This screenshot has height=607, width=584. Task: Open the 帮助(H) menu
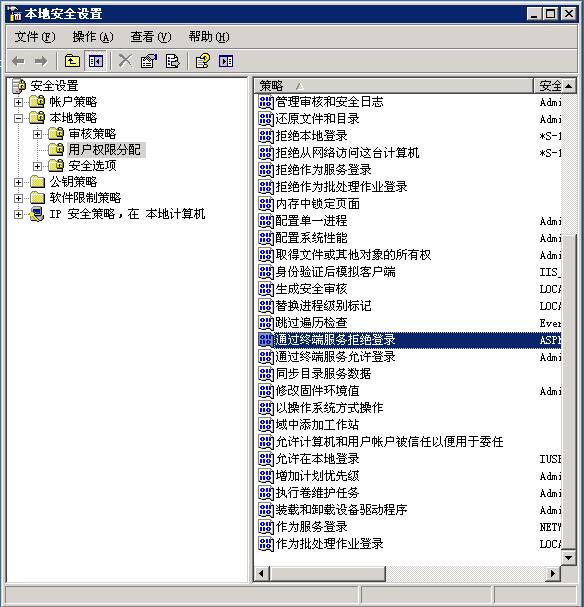(209, 37)
